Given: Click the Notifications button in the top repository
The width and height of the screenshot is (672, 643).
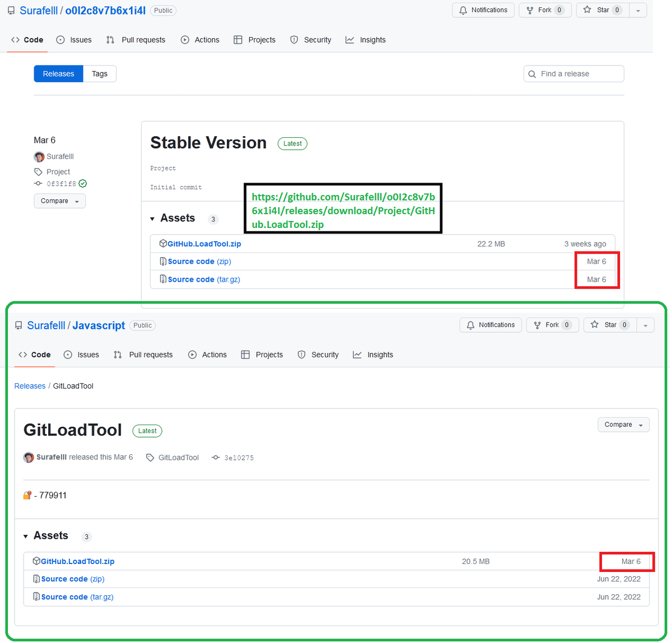Looking at the screenshot, I should click(x=483, y=10).
